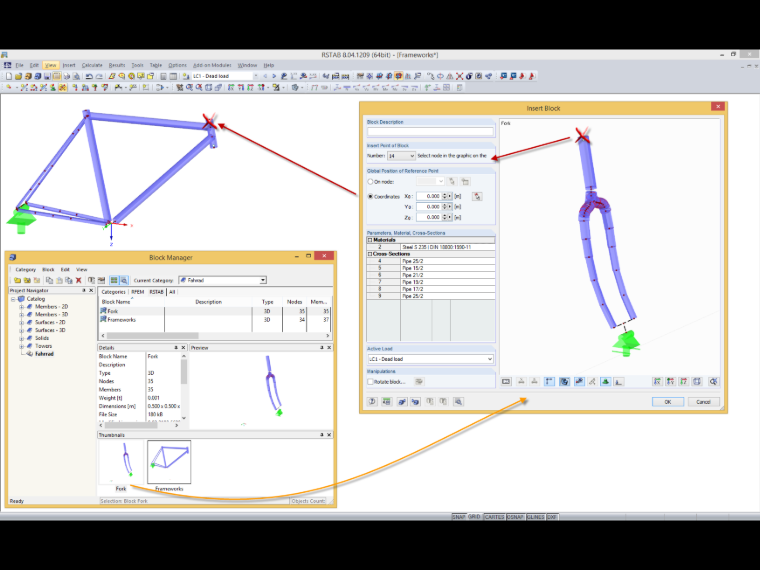Screen dimensions: 760x570
Task: Collapse the Catalog tree node
Action: click(13, 299)
